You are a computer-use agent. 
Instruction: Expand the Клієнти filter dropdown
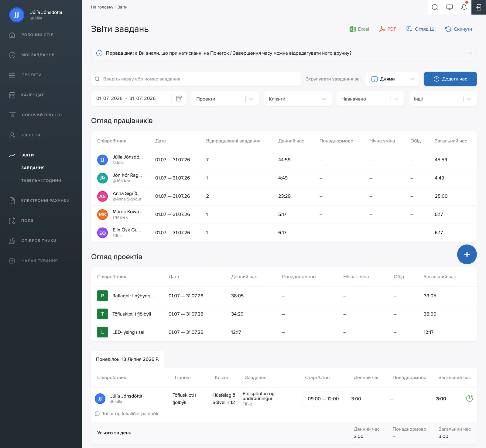[298, 99]
